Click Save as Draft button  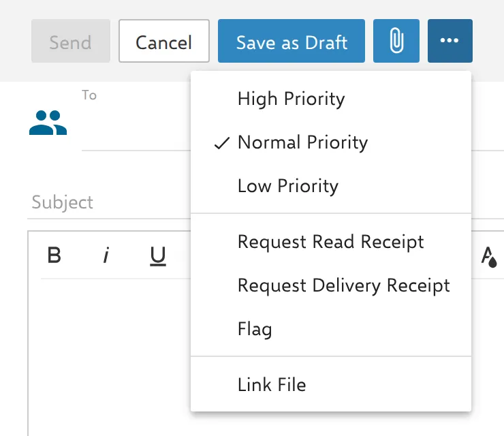click(x=292, y=40)
